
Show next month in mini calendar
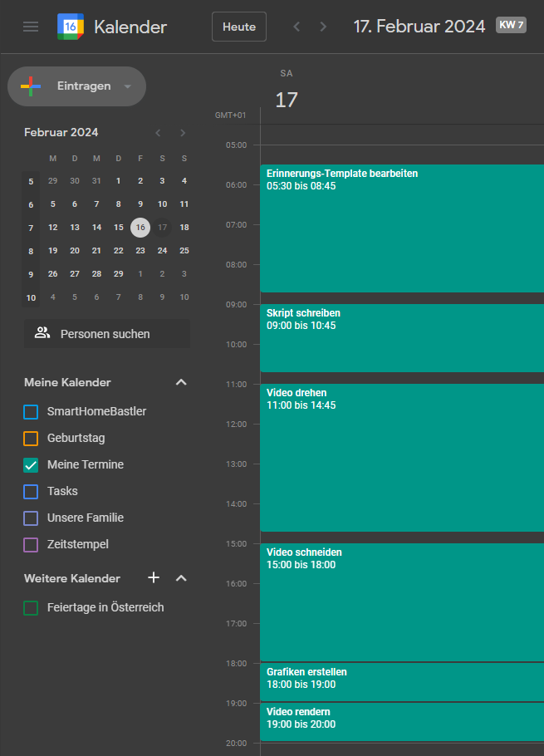coord(183,133)
